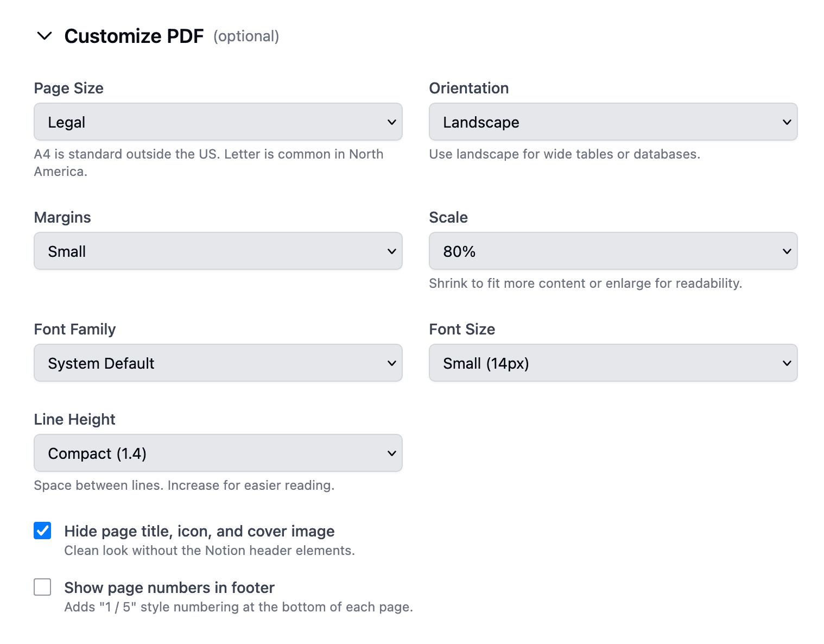Open the Font Family dropdown

point(217,363)
